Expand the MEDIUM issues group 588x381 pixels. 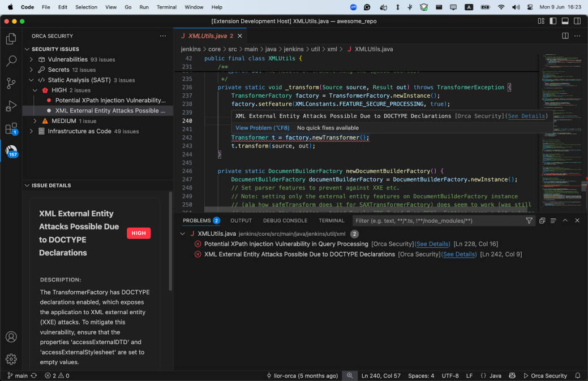[35, 121]
